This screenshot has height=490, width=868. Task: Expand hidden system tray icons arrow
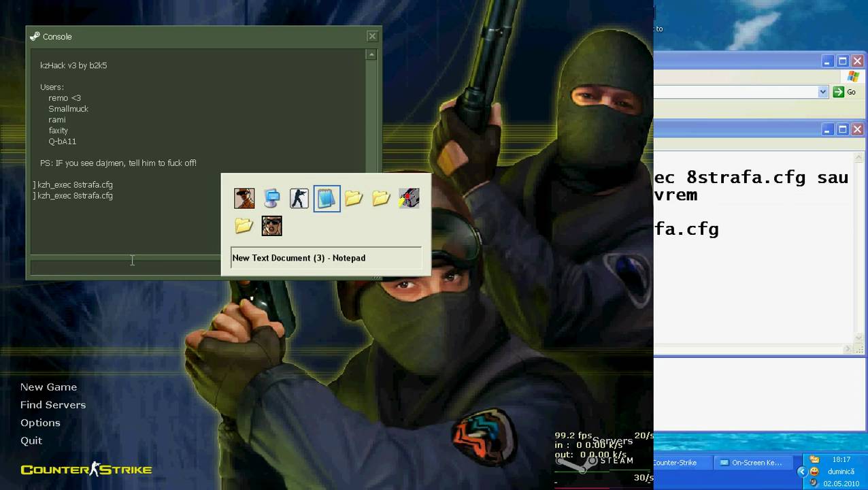801,472
